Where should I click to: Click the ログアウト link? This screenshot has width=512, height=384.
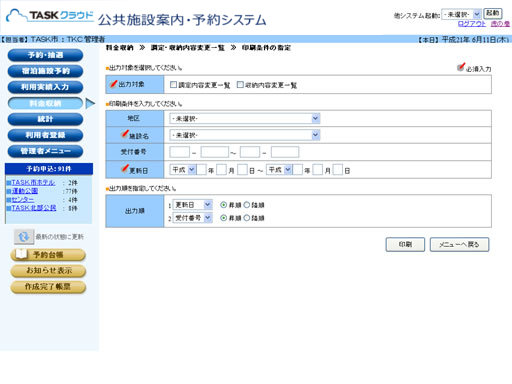471,24
